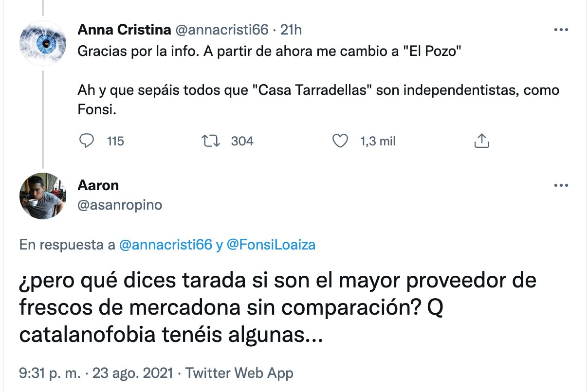Retweet Anna Cristina's tweet
This screenshot has height=392, width=588.
point(212,141)
